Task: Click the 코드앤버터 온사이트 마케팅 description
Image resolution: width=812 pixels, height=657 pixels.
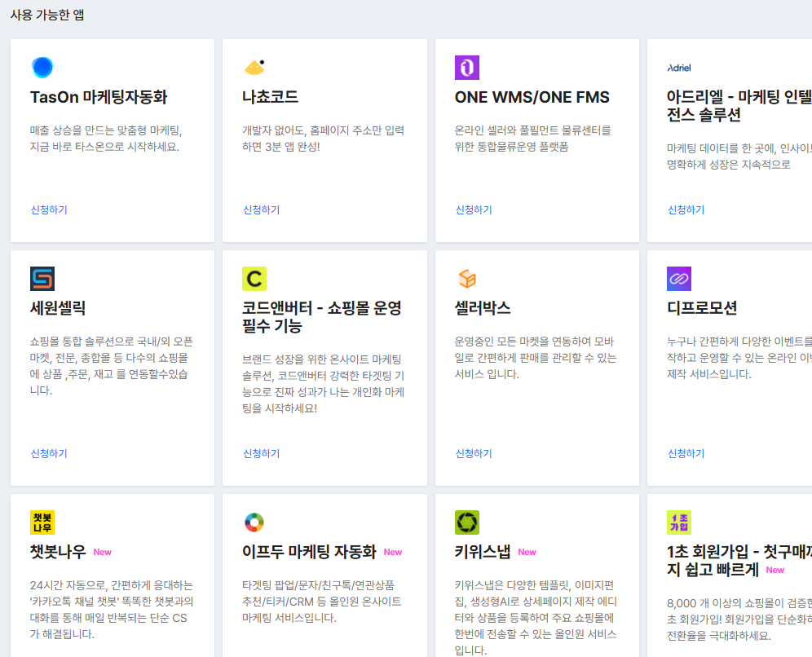Action: point(323,384)
